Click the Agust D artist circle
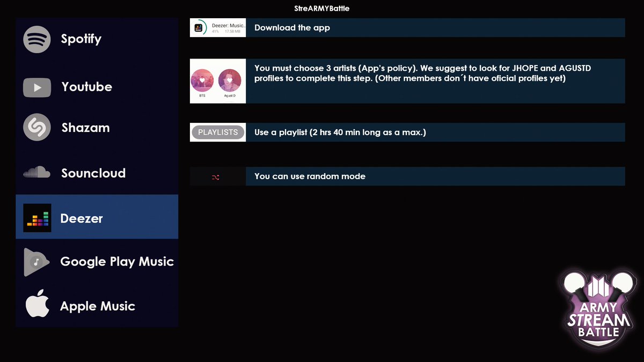The width and height of the screenshot is (644, 362). tap(230, 80)
